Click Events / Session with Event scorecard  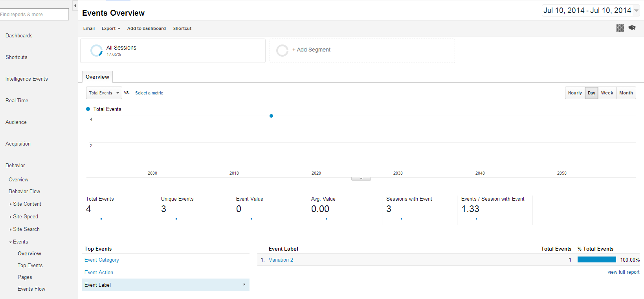(x=495, y=209)
